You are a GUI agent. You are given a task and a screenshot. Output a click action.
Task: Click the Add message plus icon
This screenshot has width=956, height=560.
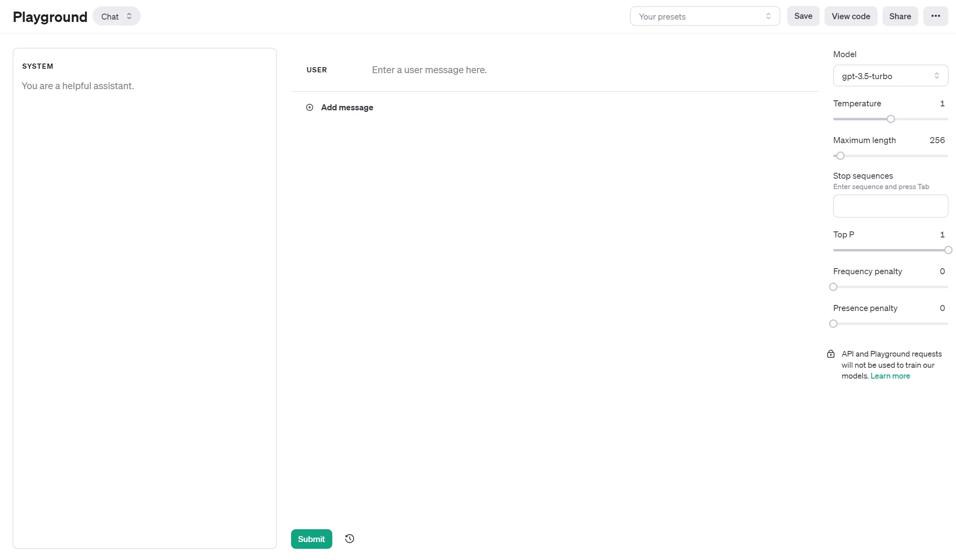coord(309,108)
